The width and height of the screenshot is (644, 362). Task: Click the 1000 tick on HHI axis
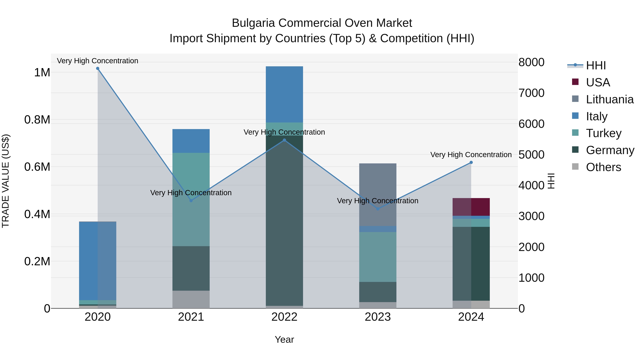[x=531, y=278]
